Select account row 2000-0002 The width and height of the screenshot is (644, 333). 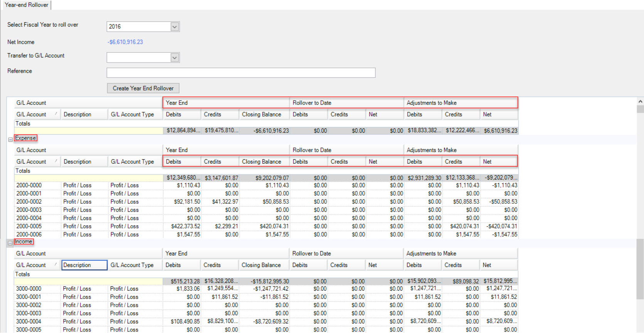(x=266, y=202)
